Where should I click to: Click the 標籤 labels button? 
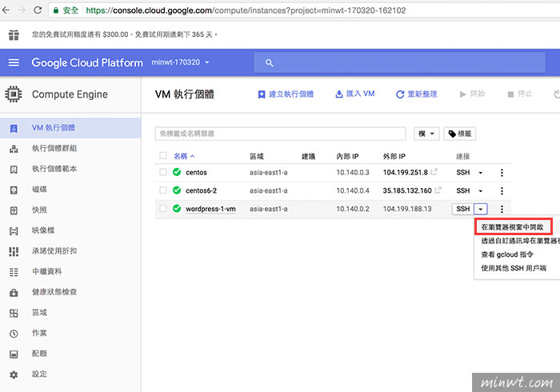(460, 134)
